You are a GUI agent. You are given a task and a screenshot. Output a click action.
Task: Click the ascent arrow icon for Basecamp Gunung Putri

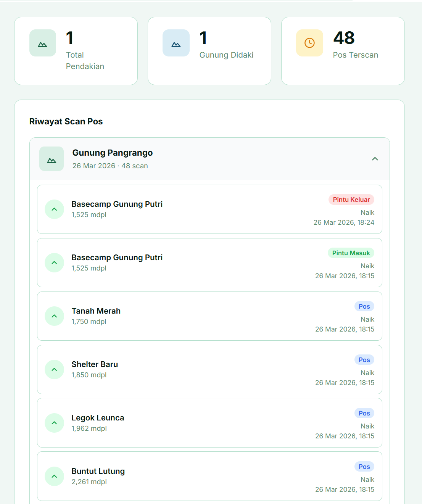(54, 209)
